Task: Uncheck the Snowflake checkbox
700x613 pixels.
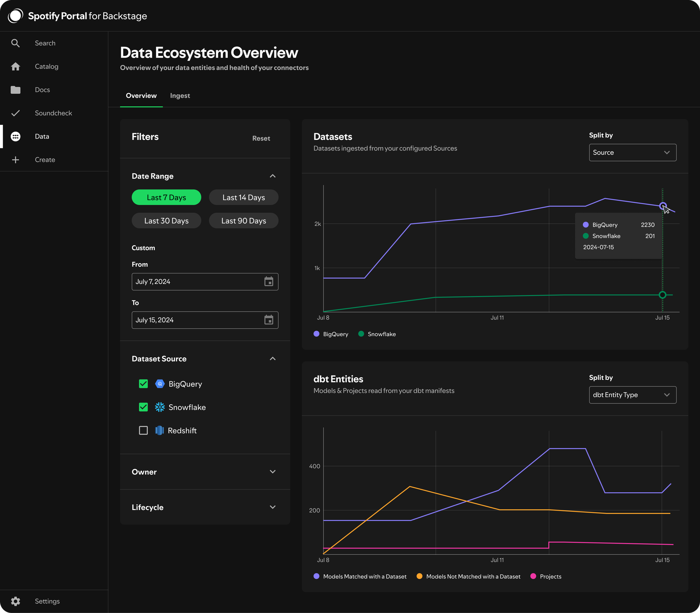Action: 143,407
